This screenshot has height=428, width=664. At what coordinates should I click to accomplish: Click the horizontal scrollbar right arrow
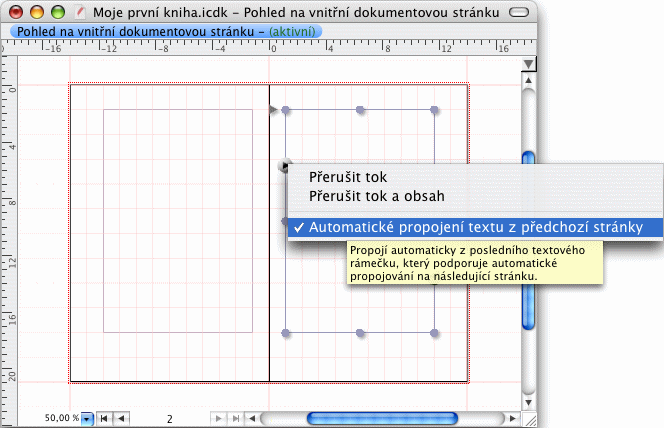512,418
